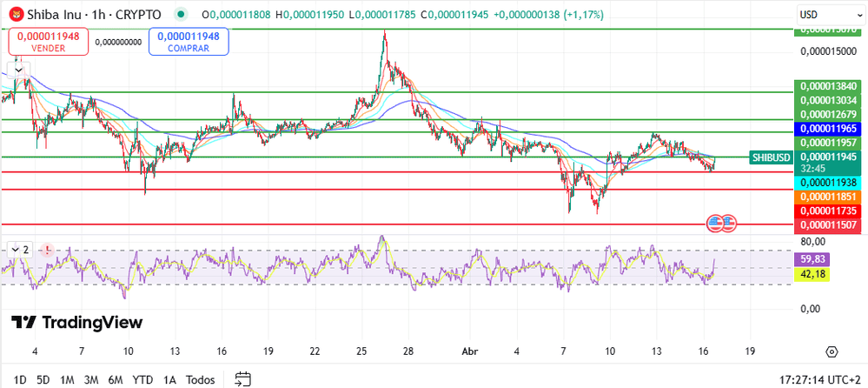Click the red 0,000011507 price level label
The width and height of the screenshot is (868, 388).
pyautogui.click(x=828, y=225)
